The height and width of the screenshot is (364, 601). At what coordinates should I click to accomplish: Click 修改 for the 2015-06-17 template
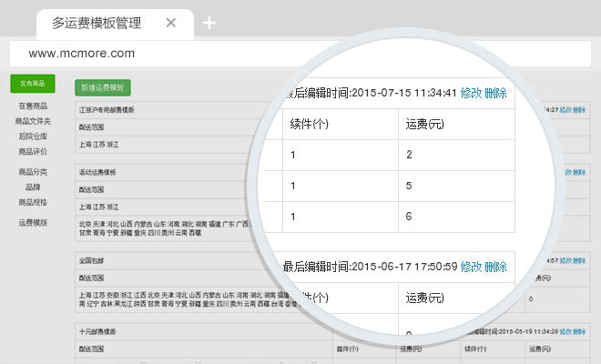coord(471,267)
